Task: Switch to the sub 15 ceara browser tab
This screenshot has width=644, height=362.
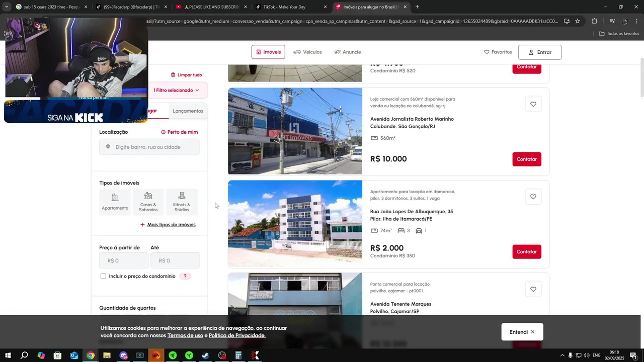Action: [52, 7]
